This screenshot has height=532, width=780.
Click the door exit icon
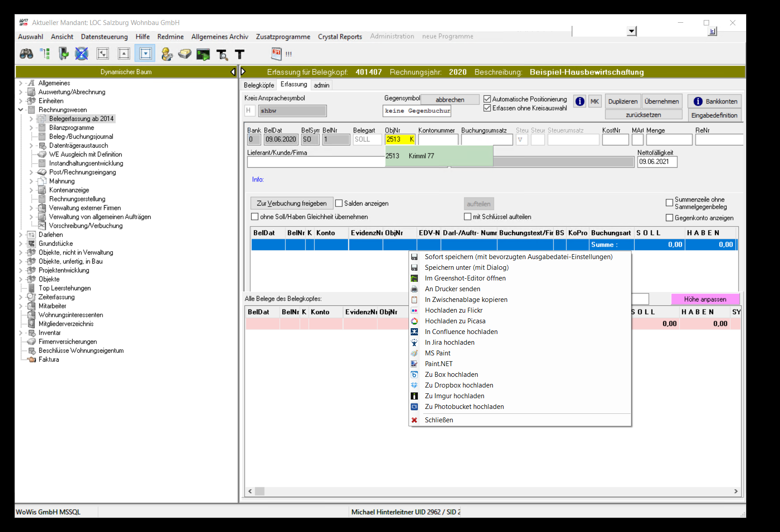(x=64, y=54)
